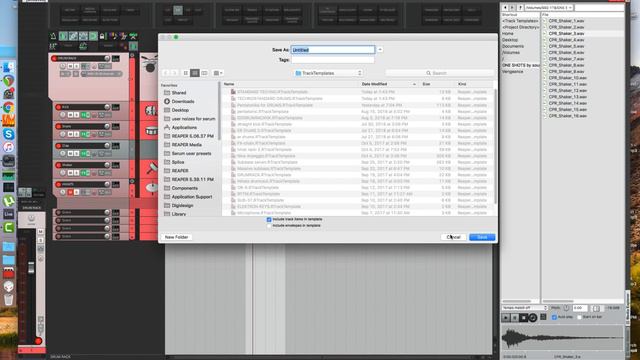
Task: Go forward with dialog forward arrow
Action: coord(174,73)
